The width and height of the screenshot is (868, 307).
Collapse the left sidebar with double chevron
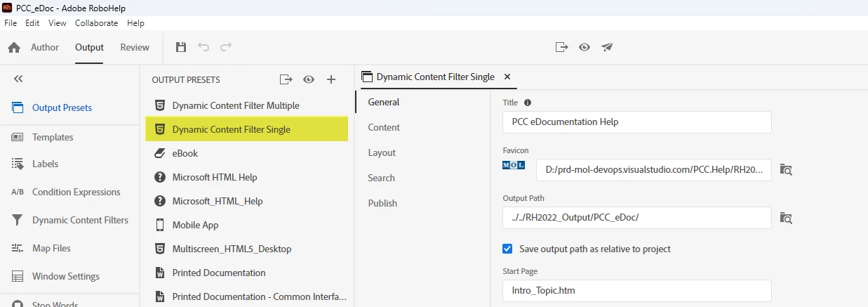tap(18, 79)
